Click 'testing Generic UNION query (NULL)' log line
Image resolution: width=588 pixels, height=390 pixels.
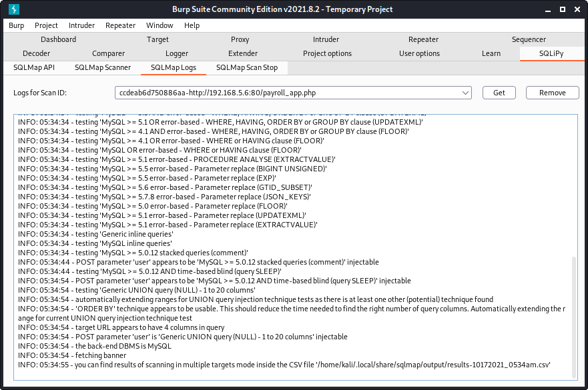pos(137,290)
